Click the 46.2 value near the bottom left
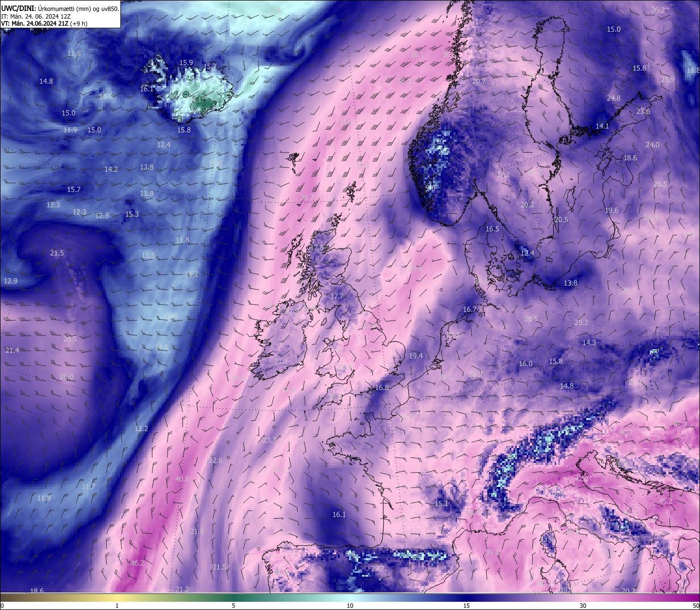The image size is (700, 610). coord(137,563)
